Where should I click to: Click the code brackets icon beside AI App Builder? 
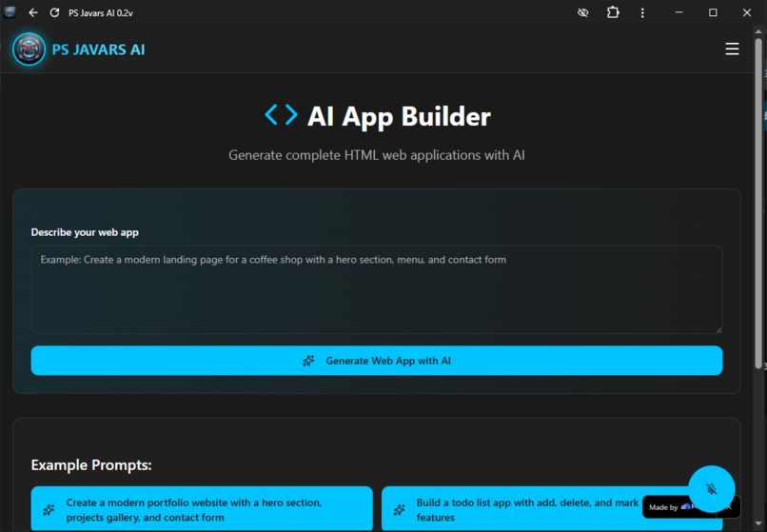point(281,114)
